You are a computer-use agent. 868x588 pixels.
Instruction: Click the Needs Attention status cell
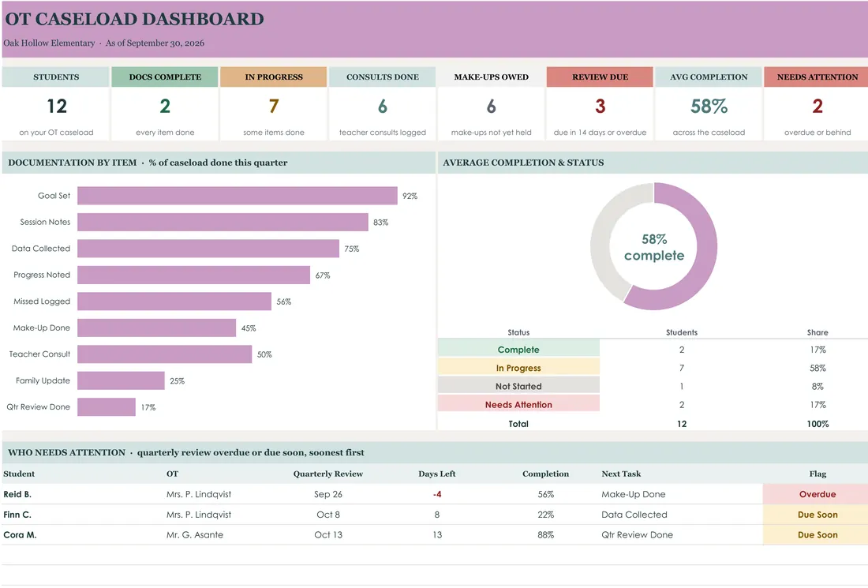click(518, 404)
